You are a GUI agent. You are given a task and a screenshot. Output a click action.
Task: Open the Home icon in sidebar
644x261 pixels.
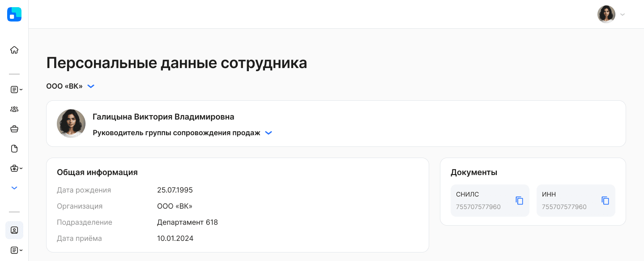coord(14,50)
